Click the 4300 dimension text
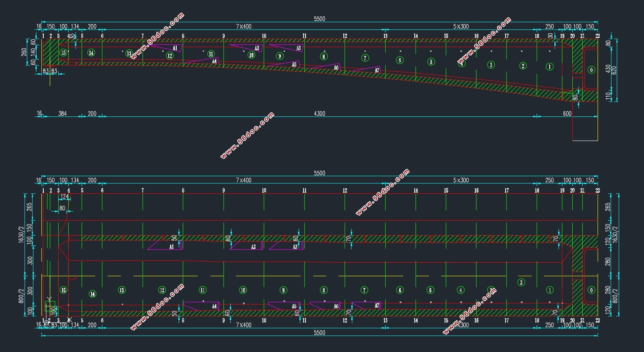644x352 pixels. [x=319, y=113]
